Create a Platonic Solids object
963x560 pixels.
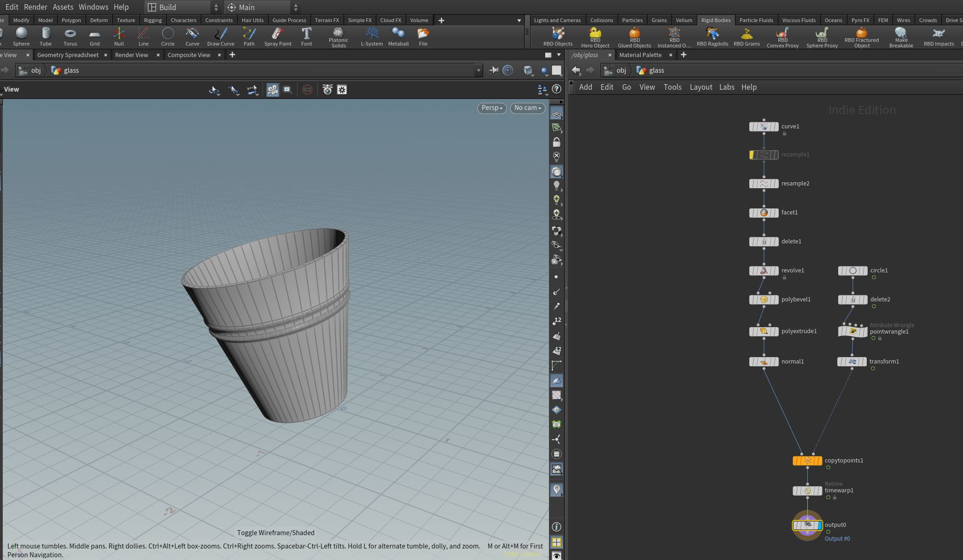339,37
